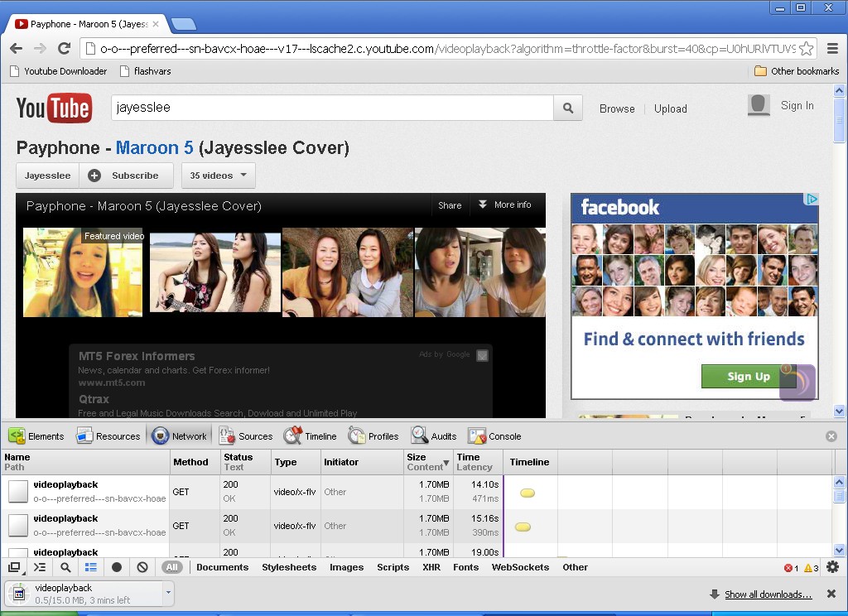
Task: Open the Timeline panel
Action: [x=311, y=436]
